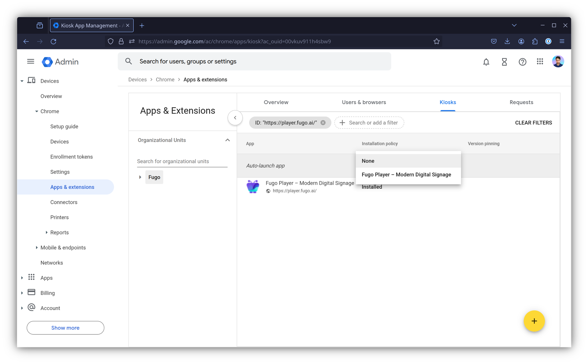Open browser extensions puzzle icon
The image size is (588, 364).
point(535,41)
